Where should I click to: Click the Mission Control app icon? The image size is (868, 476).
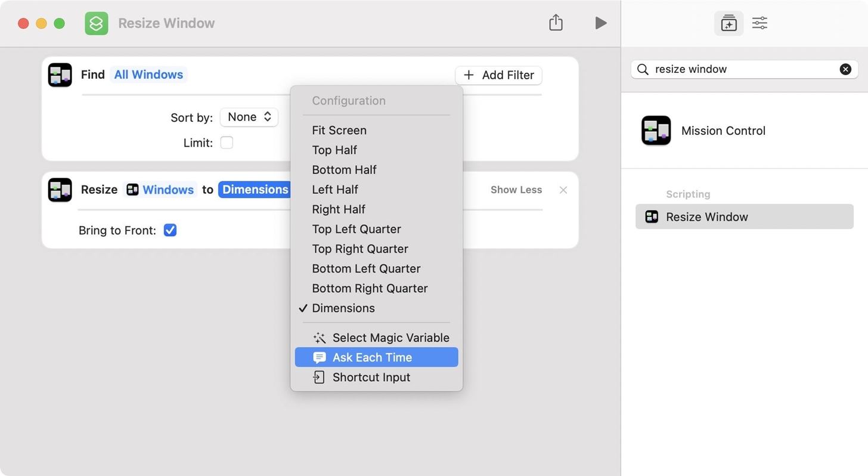tap(656, 131)
